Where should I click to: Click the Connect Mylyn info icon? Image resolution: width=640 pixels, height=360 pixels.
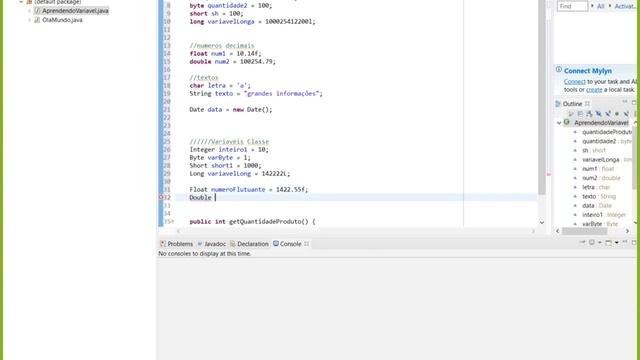558,70
